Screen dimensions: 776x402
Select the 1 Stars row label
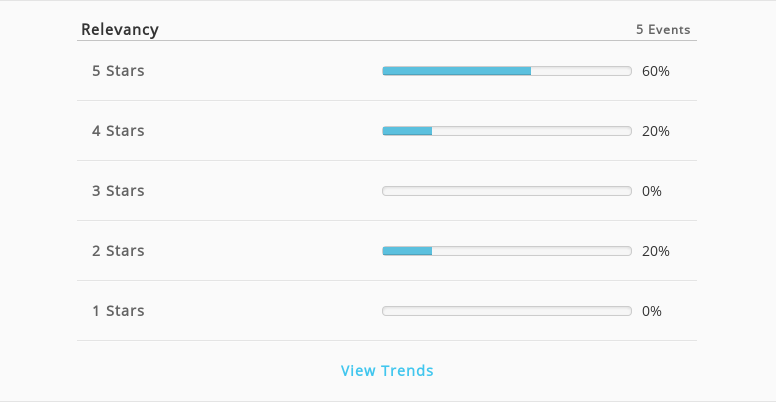pyautogui.click(x=118, y=310)
